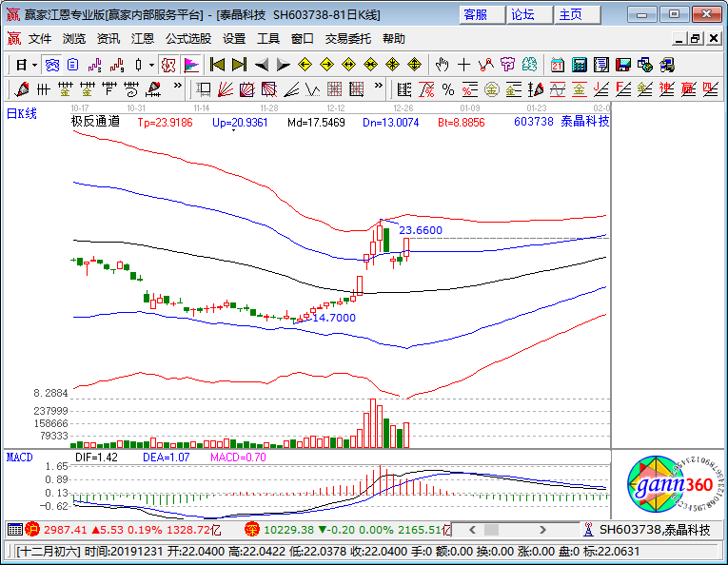The height and width of the screenshot is (565, 728).
Task: Click the candlestick chart type icon
Action: tap(138, 65)
